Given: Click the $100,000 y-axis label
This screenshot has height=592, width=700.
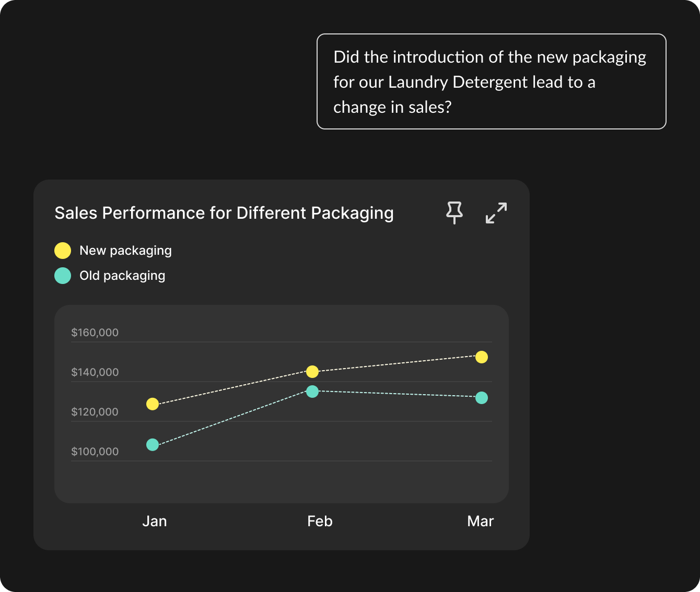Looking at the screenshot, I should (x=95, y=452).
